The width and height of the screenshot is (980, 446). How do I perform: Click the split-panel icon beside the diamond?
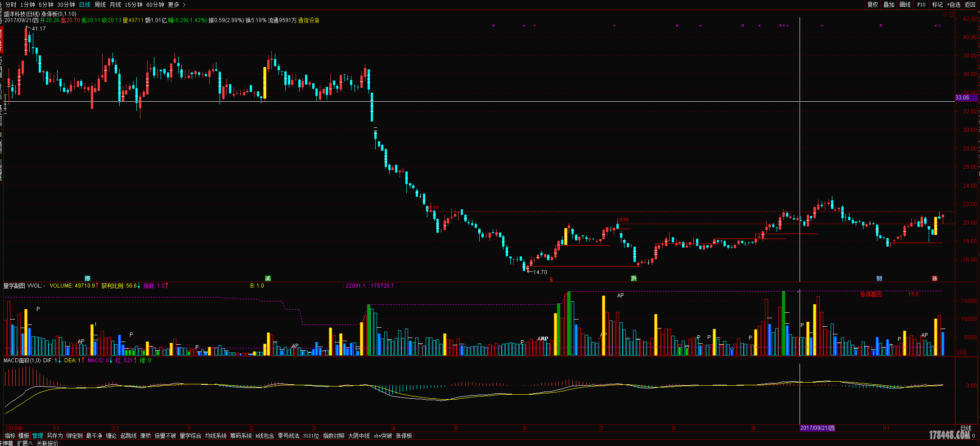[x=951, y=14]
